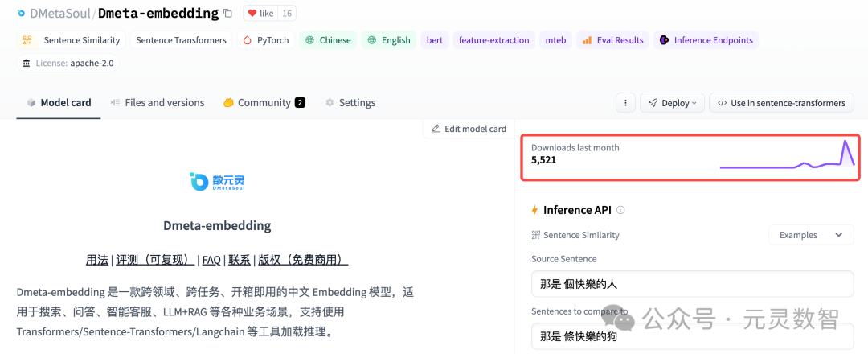Click Edit model card
868x354 pixels.
469,129
